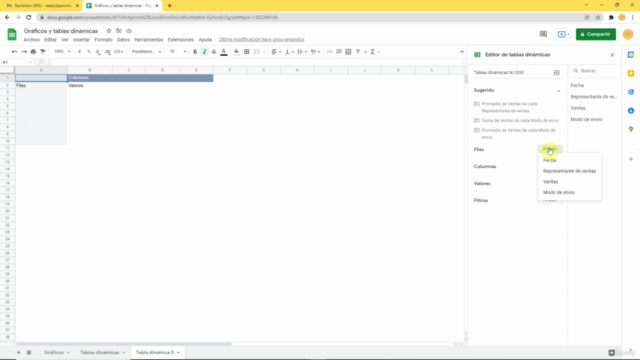The width and height of the screenshot is (640, 360).
Task: Click the select data range grid icon
Action: point(556,73)
